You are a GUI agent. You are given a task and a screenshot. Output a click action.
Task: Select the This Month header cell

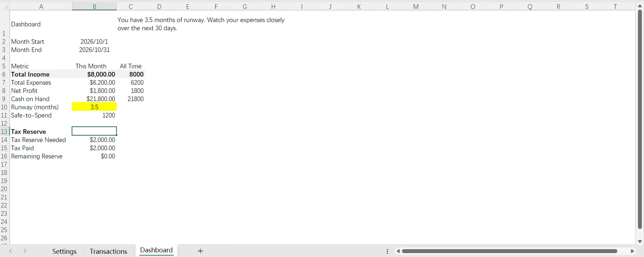tap(94, 66)
